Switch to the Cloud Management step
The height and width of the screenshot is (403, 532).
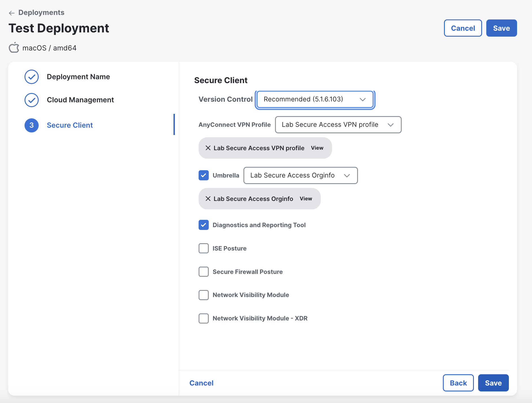click(80, 100)
